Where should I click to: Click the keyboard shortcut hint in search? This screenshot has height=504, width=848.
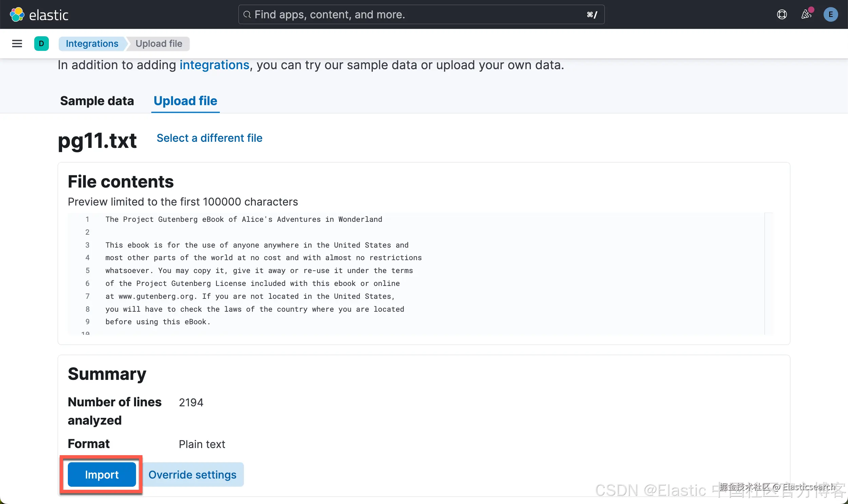tap(592, 15)
